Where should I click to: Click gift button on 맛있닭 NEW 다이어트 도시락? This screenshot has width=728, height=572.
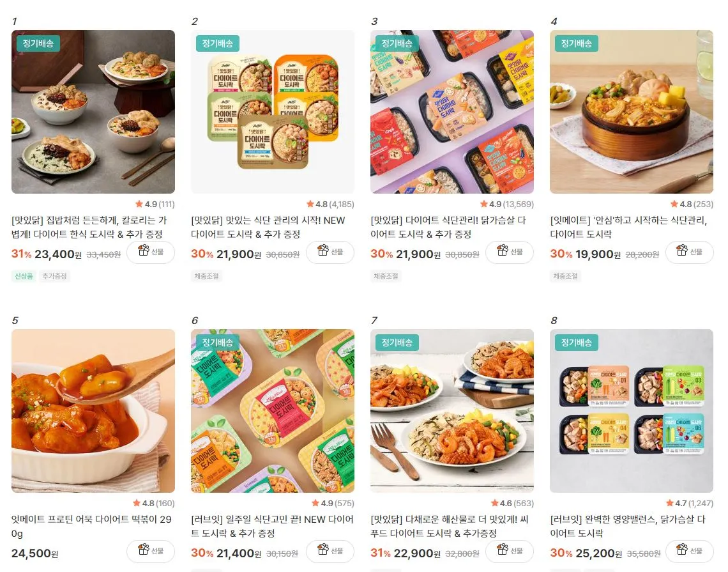pyautogui.click(x=330, y=252)
